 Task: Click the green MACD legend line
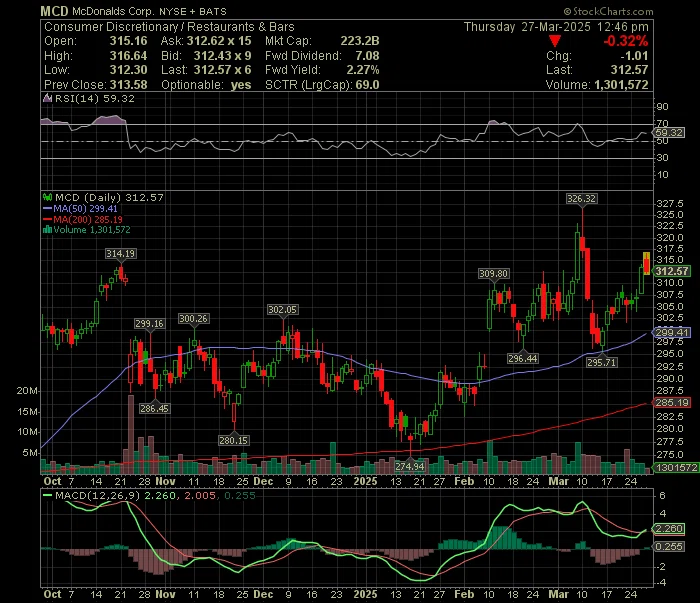tap(47, 495)
